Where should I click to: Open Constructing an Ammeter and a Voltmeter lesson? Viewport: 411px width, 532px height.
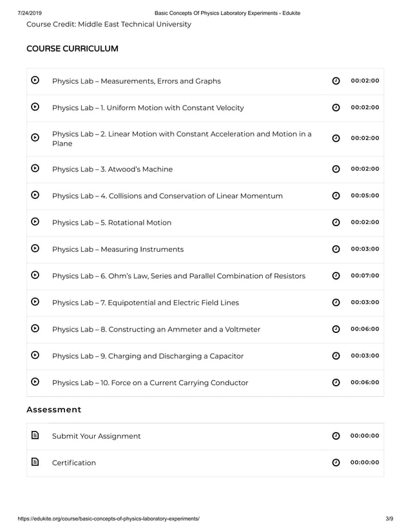(156, 329)
